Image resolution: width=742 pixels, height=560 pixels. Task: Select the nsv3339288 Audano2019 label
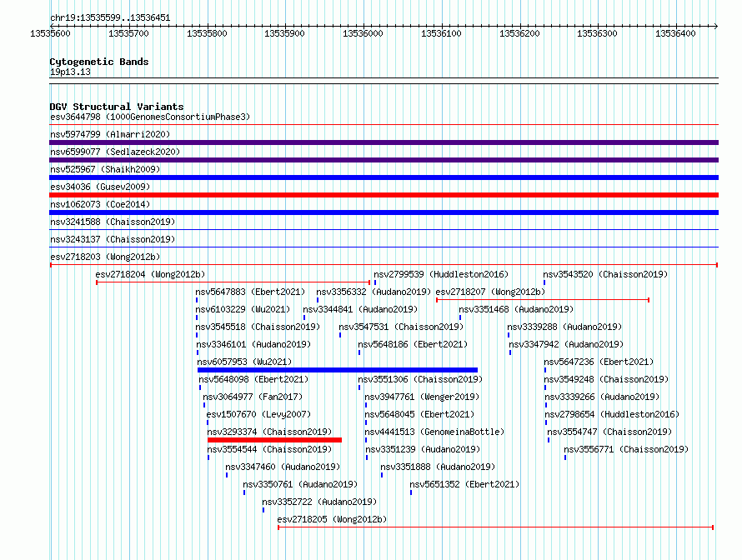tap(564, 327)
